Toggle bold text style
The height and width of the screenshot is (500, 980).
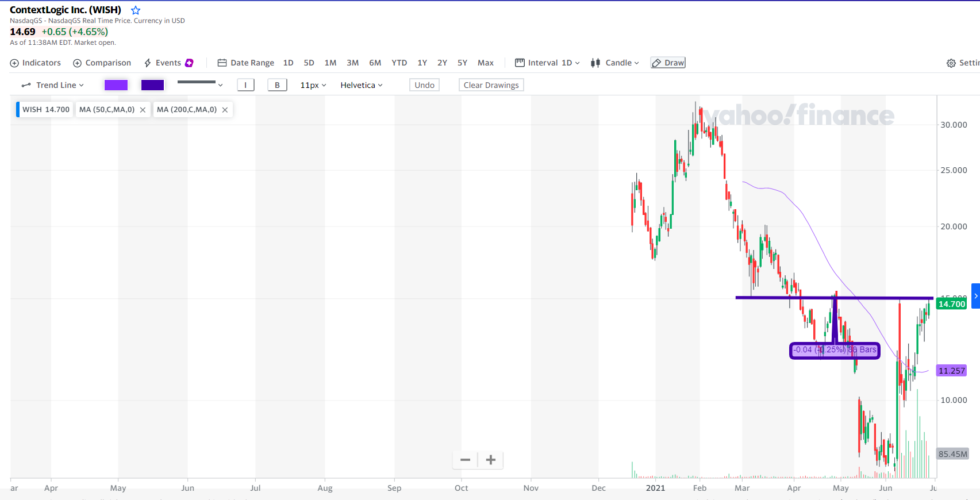point(277,85)
